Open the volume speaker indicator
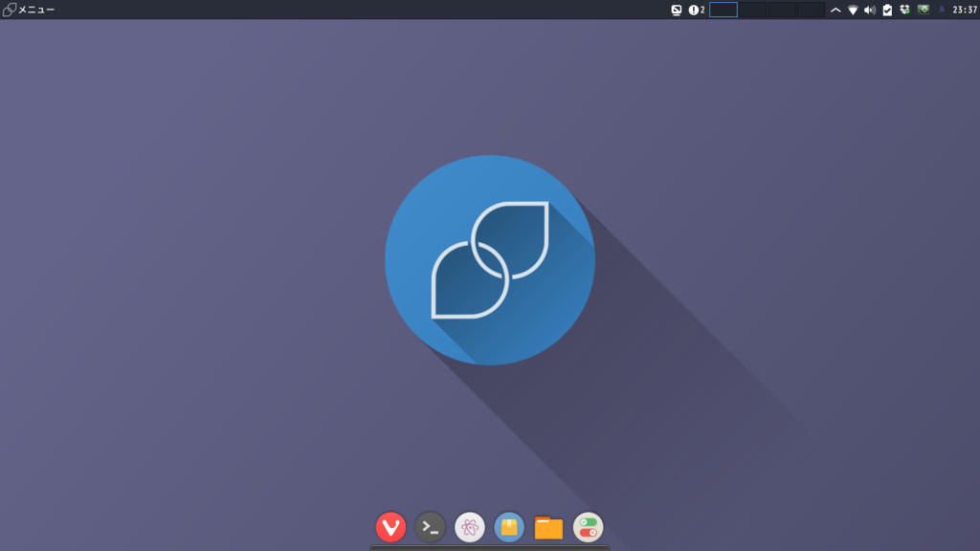Image resolution: width=980 pixels, height=551 pixels. (x=869, y=10)
